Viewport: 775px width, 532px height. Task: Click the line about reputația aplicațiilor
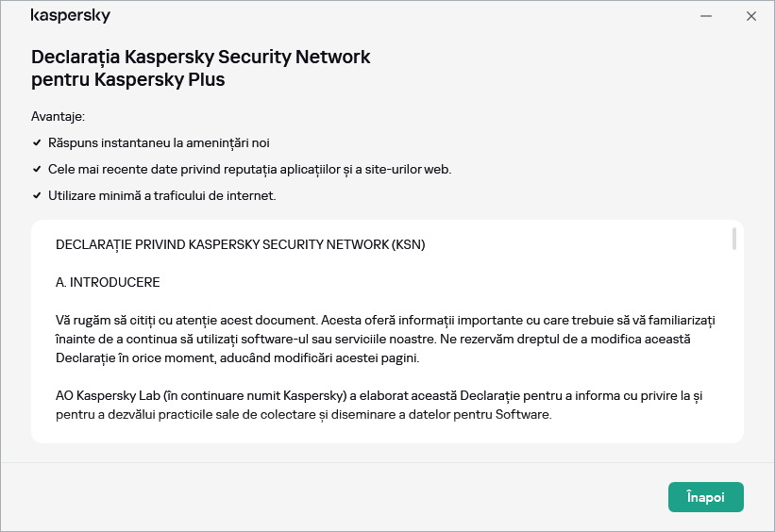(249, 170)
